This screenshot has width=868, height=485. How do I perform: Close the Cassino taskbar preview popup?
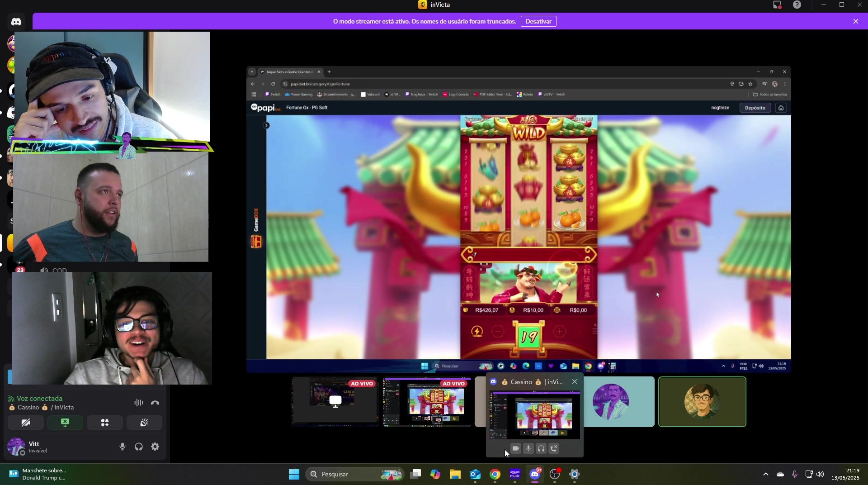pos(575,382)
